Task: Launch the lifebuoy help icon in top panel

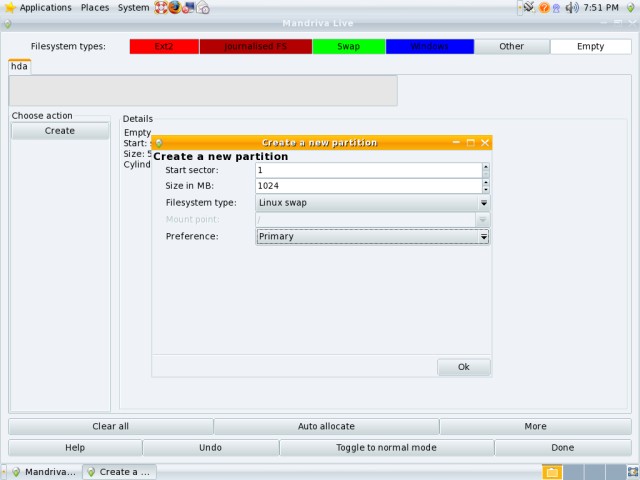Action: (160, 7)
